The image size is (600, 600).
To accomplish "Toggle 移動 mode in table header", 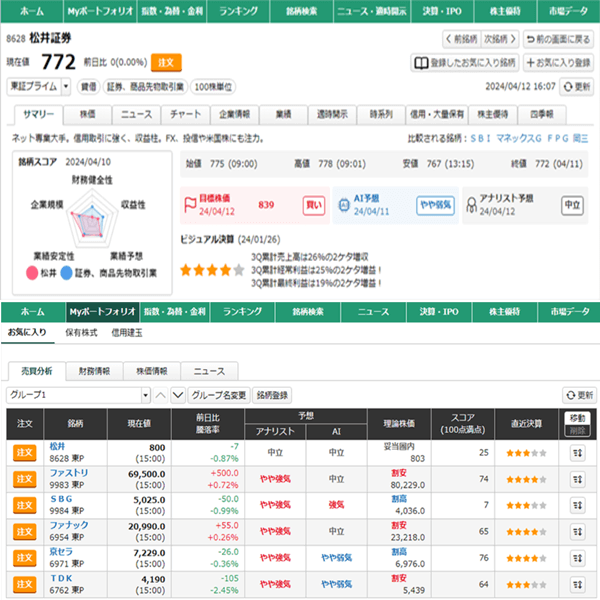I will click(x=577, y=418).
